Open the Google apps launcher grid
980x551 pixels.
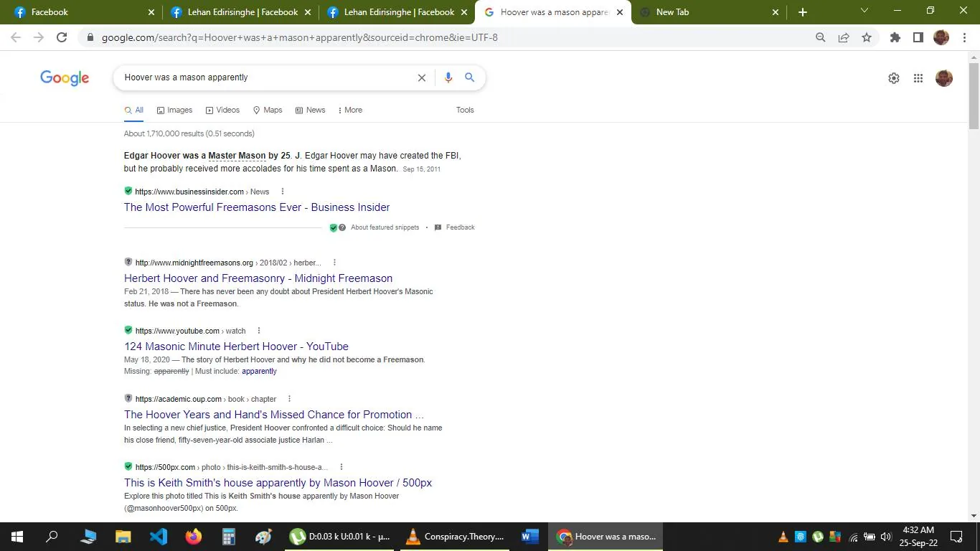918,77
